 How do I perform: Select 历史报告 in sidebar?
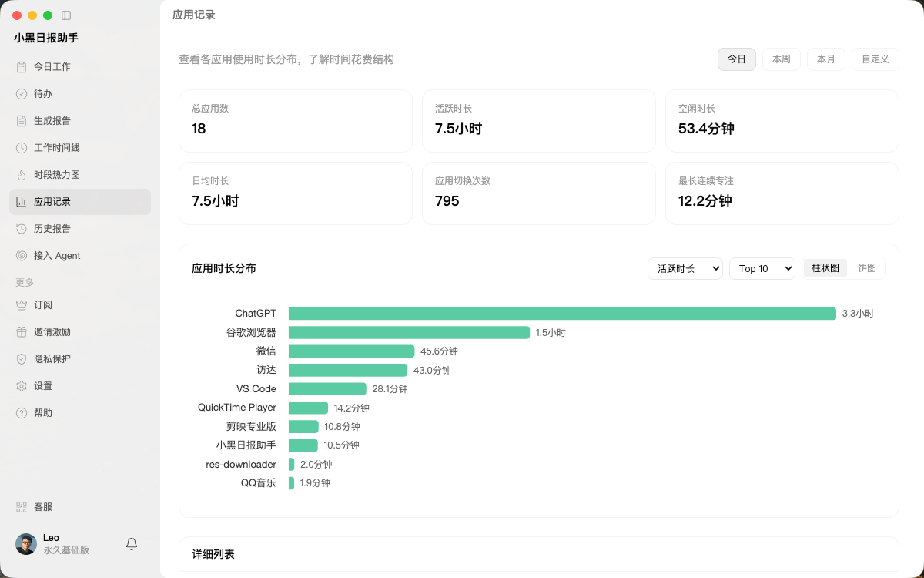tap(80, 229)
